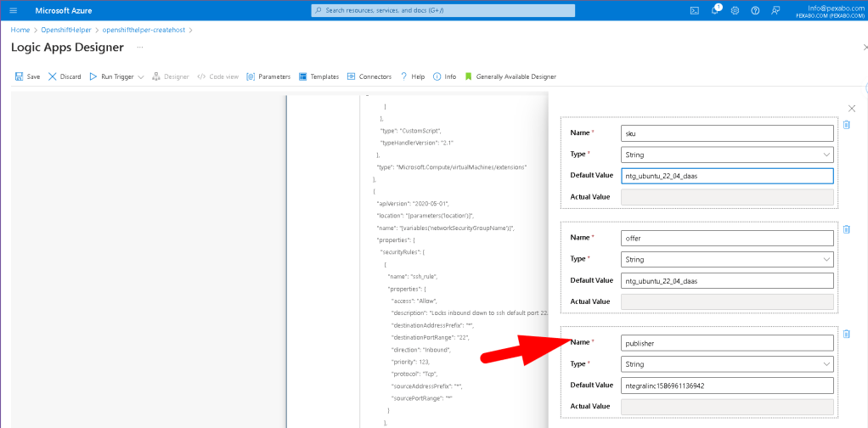Viewport: 868px width, 428px height.
Task: Delete the offer parameter
Action: (x=847, y=228)
